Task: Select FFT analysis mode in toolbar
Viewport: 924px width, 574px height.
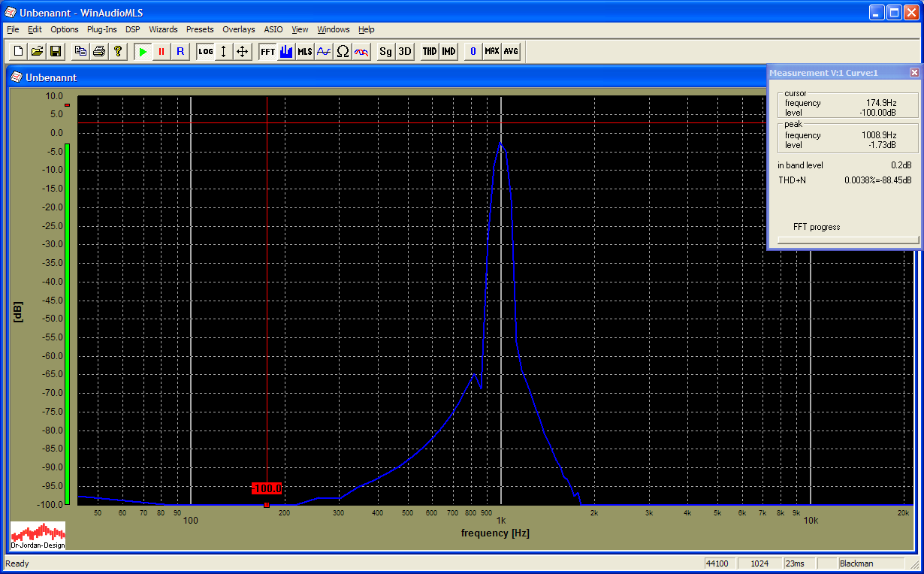Action: pos(267,52)
